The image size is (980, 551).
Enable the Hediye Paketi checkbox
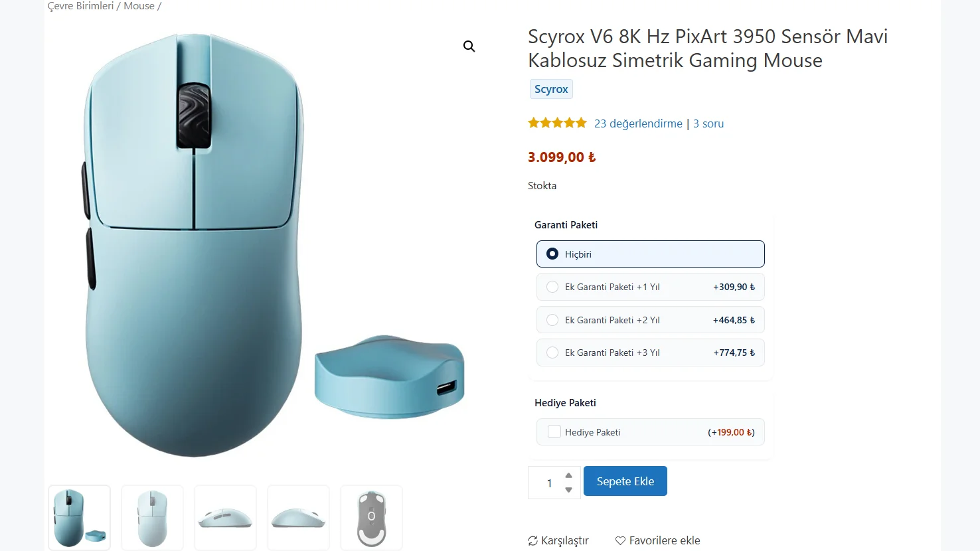(x=554, y=432)
